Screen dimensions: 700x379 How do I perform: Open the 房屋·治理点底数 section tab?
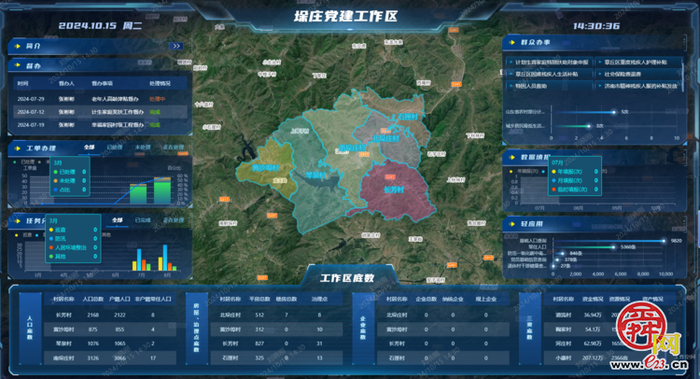(x=196, y=328)
